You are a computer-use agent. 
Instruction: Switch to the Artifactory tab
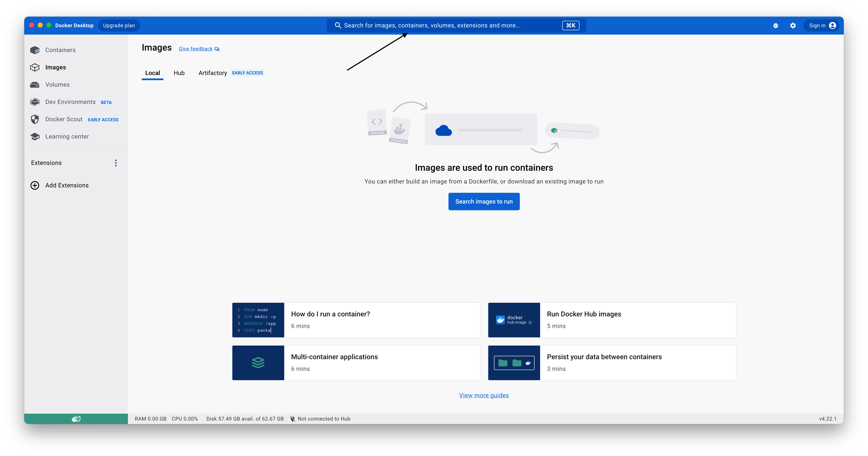tap(213, 73)
